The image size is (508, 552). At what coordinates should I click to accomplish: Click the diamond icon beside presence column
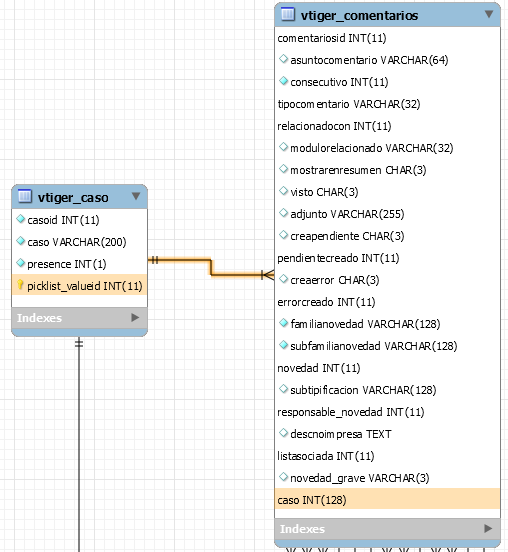20,263
